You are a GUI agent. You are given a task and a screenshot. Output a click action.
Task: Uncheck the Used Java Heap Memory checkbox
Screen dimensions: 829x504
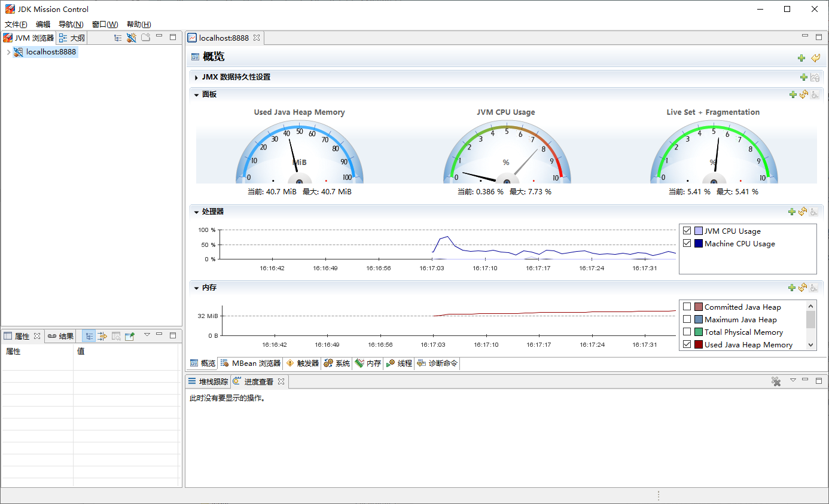point(687,344)
